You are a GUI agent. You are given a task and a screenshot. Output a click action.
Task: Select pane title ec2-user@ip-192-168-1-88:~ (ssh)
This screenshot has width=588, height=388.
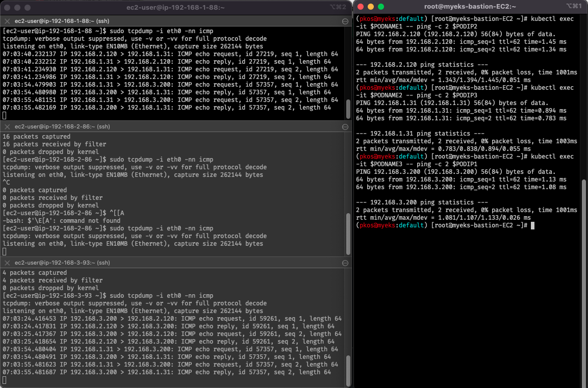click(62, 21)
